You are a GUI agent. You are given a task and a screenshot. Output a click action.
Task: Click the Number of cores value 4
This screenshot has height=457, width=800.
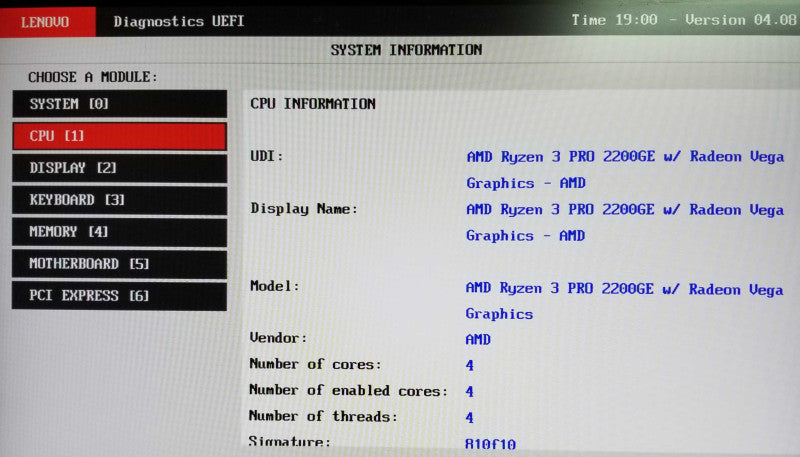(x=469, y=365)
